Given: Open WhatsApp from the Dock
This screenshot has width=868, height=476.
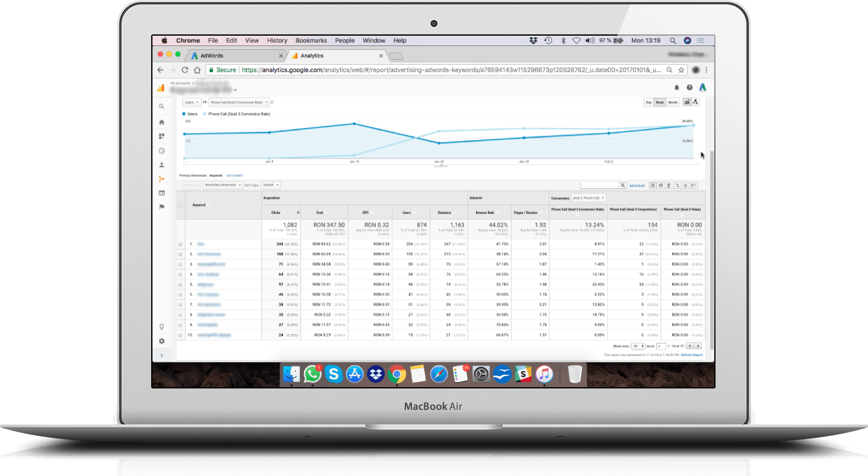Looking at the screenshot, I should point(313,374).
